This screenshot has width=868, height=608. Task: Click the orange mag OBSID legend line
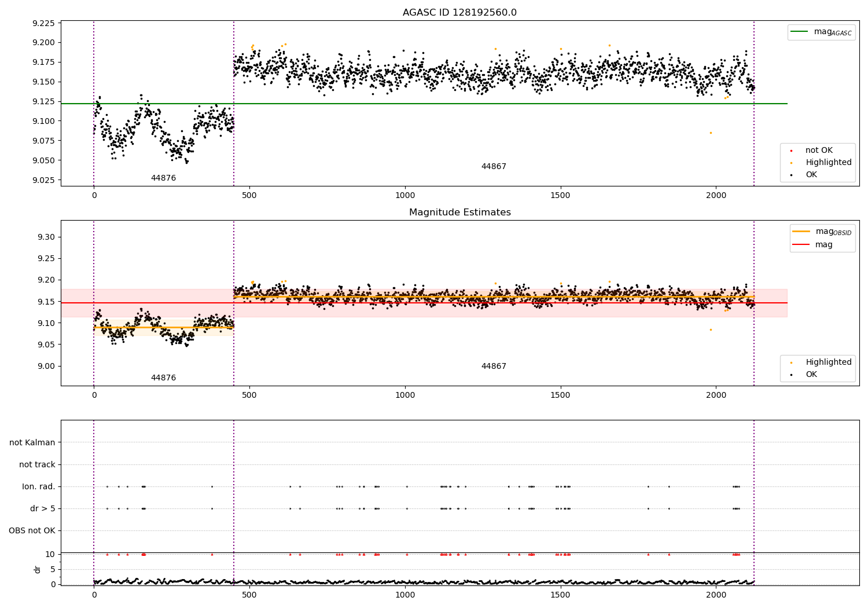(x=801, y=232)
